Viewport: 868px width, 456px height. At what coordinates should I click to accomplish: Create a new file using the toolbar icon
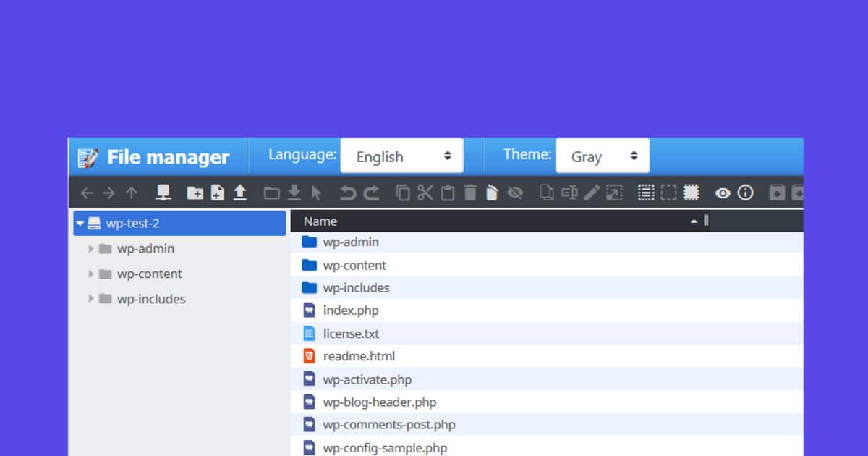(217, 193)
